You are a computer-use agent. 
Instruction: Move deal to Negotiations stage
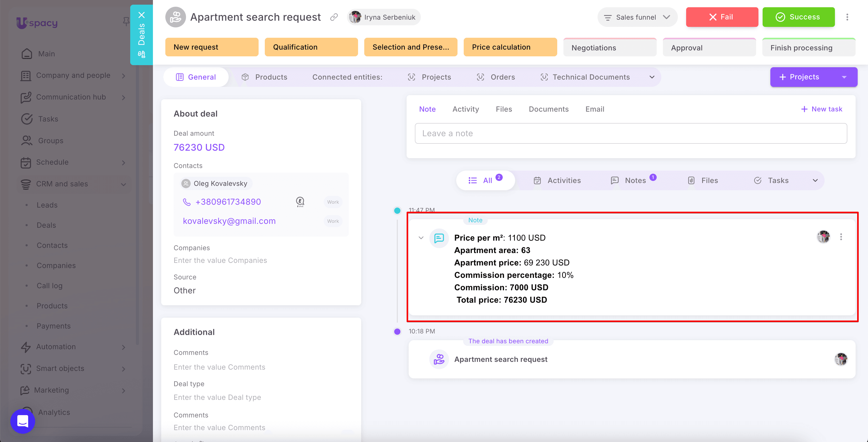(x=610, y=47)
